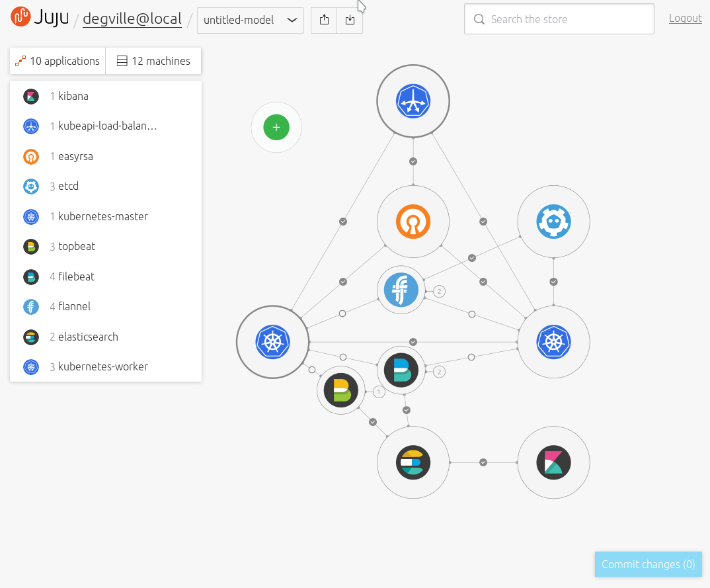Click the "1" badge beside topbeat node
This screenshot has width=710, height=588.
tap(379, 392)
